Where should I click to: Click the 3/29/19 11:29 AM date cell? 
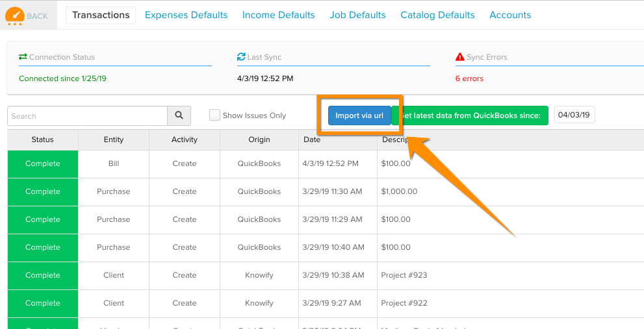click(x=338, y=219)
